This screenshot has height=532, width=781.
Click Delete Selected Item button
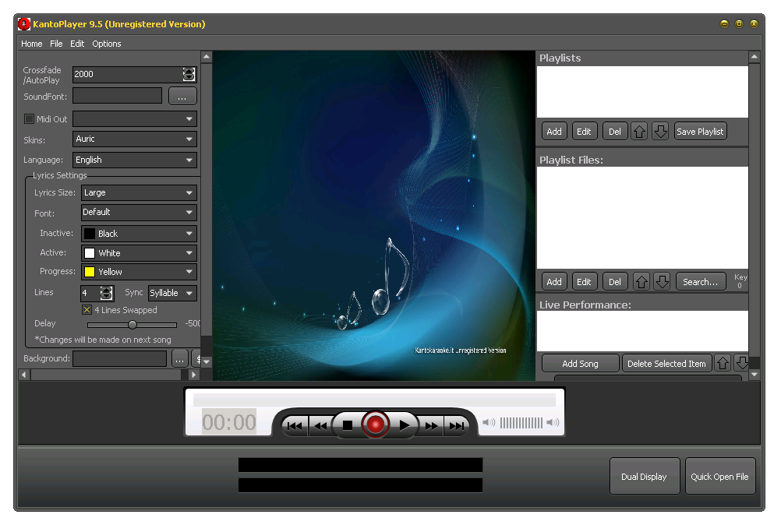[666, 363]
